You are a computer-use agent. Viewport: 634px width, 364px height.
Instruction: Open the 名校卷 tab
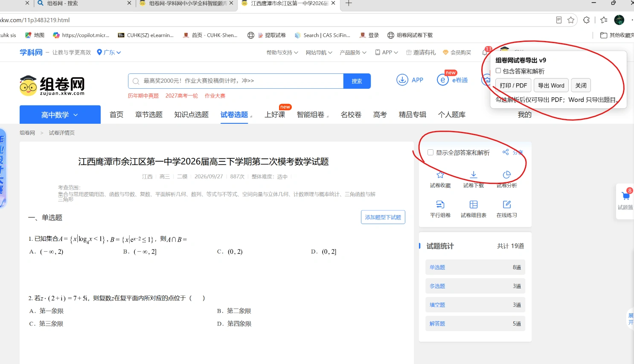click(351, 115)
